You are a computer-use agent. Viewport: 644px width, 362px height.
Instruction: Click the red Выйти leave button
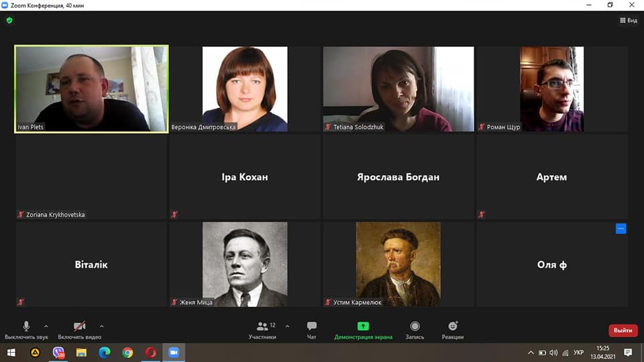pyautogui.click(x=623, y=330)
